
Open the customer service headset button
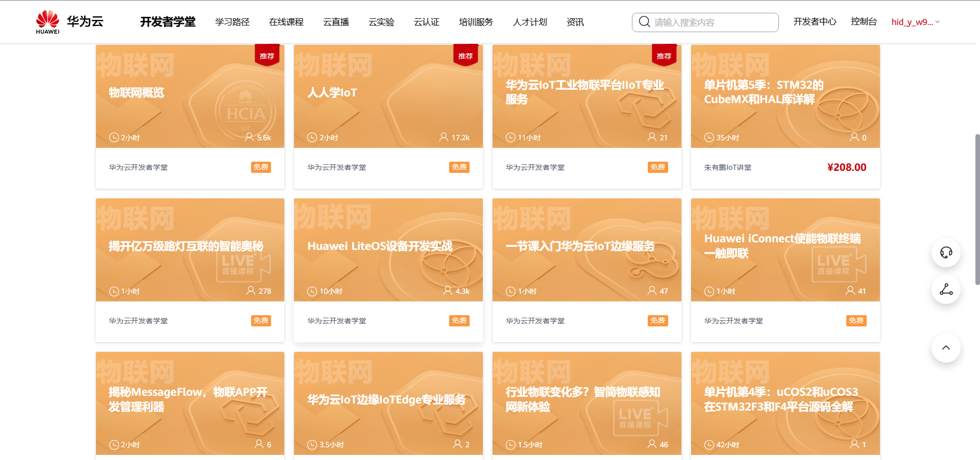(946, 252)
